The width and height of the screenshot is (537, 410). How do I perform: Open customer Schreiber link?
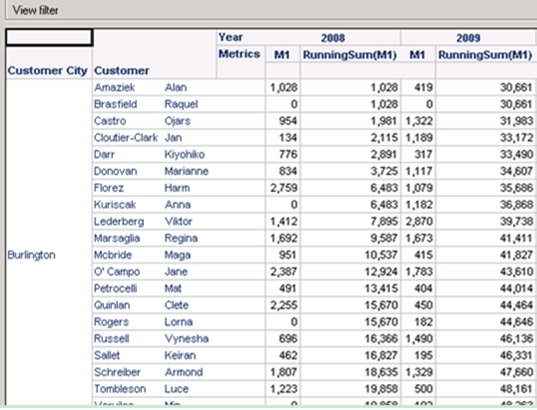point(117,372)
